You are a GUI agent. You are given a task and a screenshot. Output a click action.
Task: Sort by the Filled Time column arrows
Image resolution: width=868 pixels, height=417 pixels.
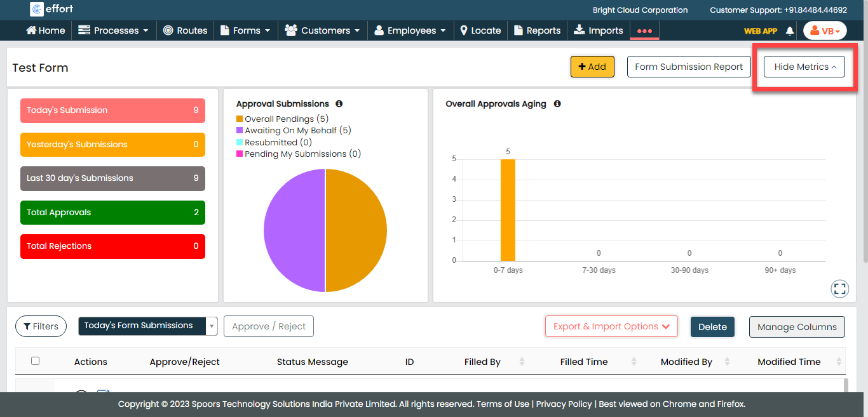click(x=634, y=362)
